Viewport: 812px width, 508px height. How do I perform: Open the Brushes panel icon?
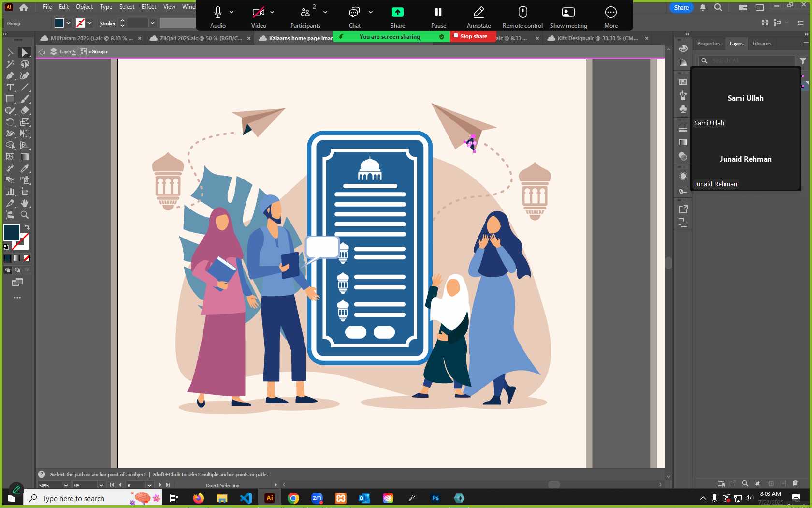(x=683, y=95)
